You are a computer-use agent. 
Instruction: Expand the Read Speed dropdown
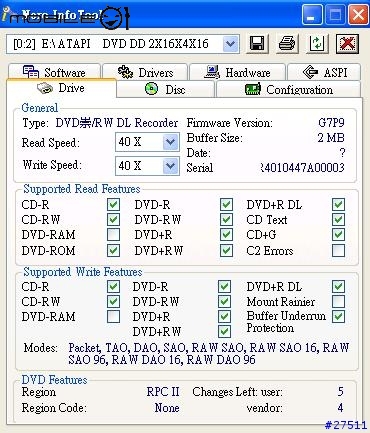pos(170,142)
